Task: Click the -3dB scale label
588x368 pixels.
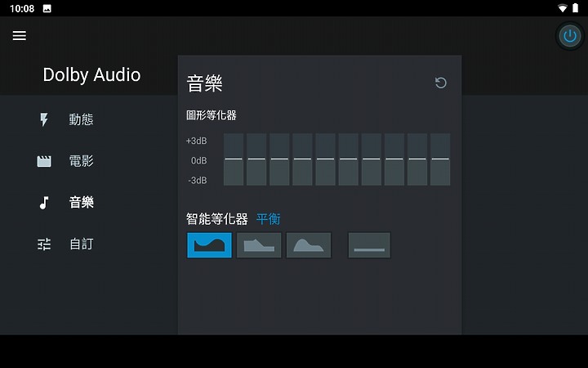Action: pyautogui.click(x=198, y=181)
